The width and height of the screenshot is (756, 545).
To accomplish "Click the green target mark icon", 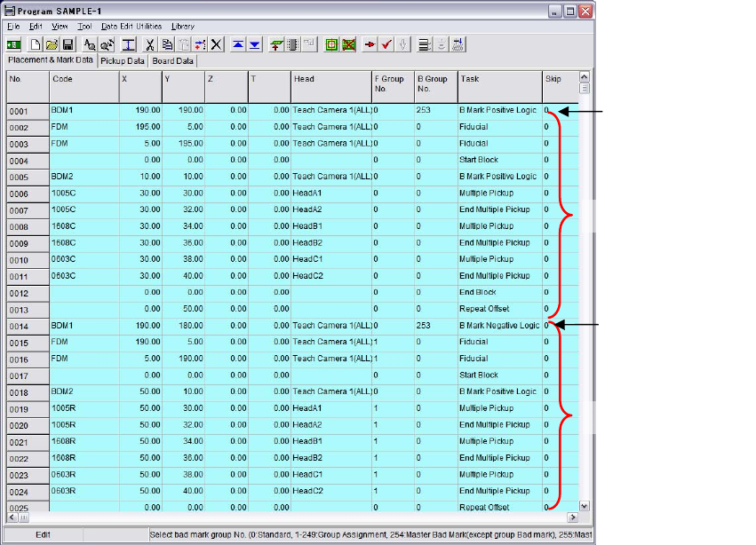I will [331, 43].
